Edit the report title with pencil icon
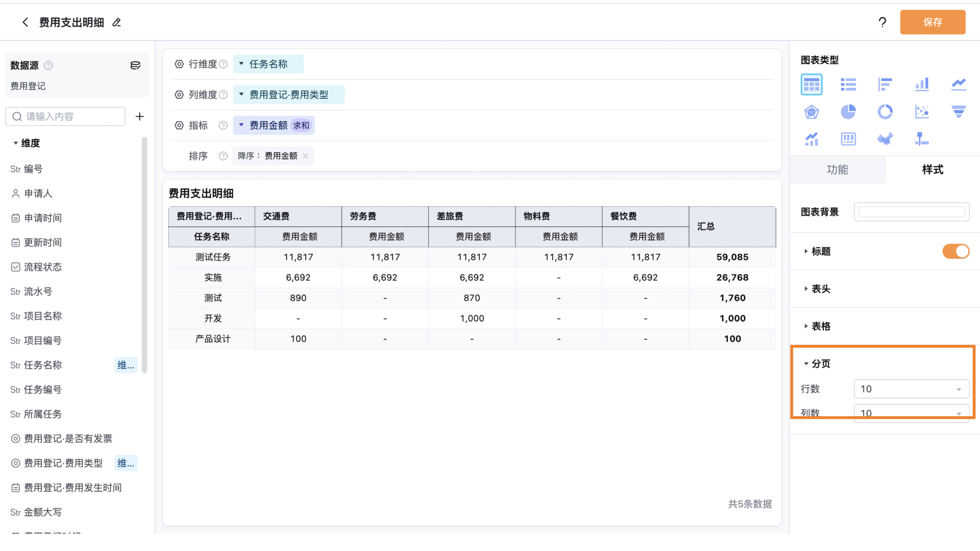Screen dimensions: 980x551 117,22
